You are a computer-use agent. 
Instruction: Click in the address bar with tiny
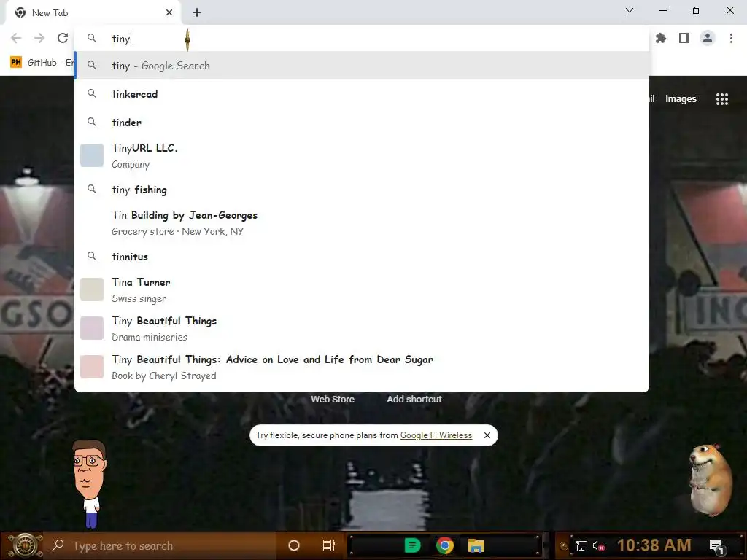coord(362,38)
